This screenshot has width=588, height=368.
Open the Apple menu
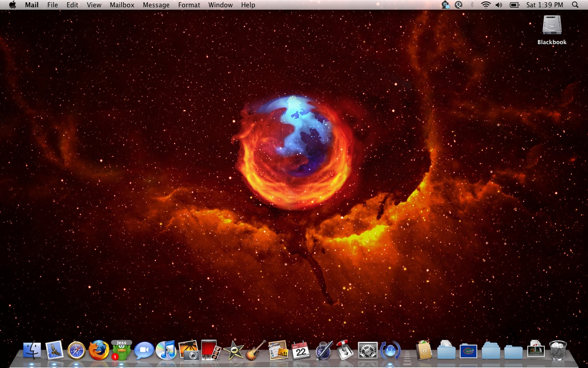point(12,5)
